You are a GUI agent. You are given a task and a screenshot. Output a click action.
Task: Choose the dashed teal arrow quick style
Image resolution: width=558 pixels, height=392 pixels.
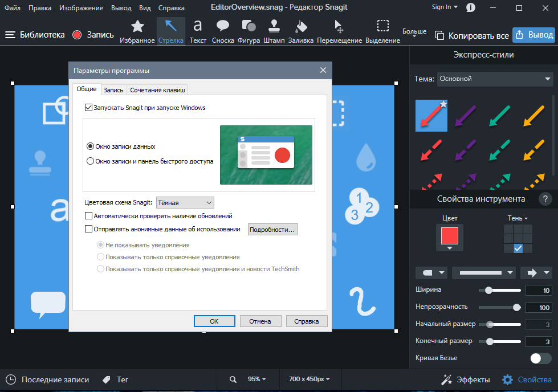(x=500, y=150)
